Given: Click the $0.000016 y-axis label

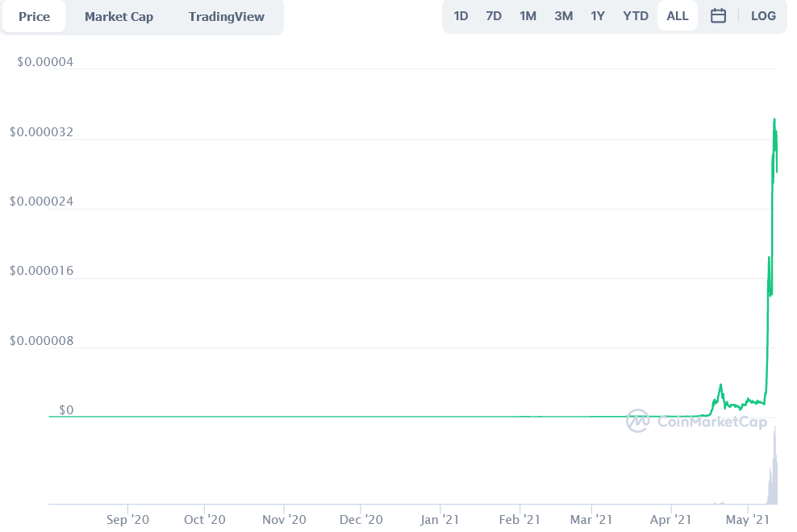Looking at the screenshot, I should click(x=41, y=271).
